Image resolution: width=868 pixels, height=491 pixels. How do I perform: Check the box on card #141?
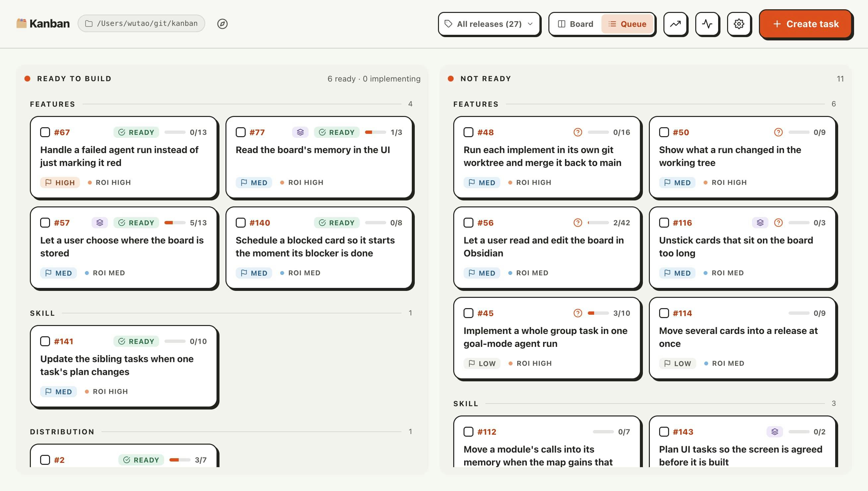45,341
